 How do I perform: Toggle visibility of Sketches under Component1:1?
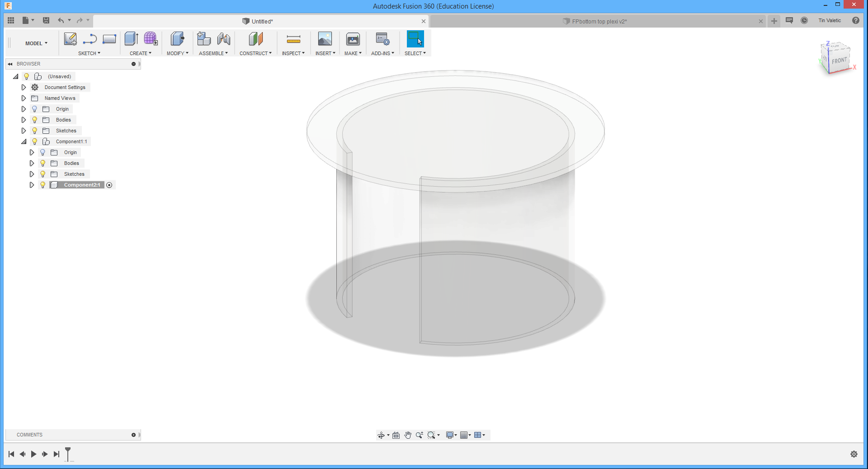click(x=43, y=174)
